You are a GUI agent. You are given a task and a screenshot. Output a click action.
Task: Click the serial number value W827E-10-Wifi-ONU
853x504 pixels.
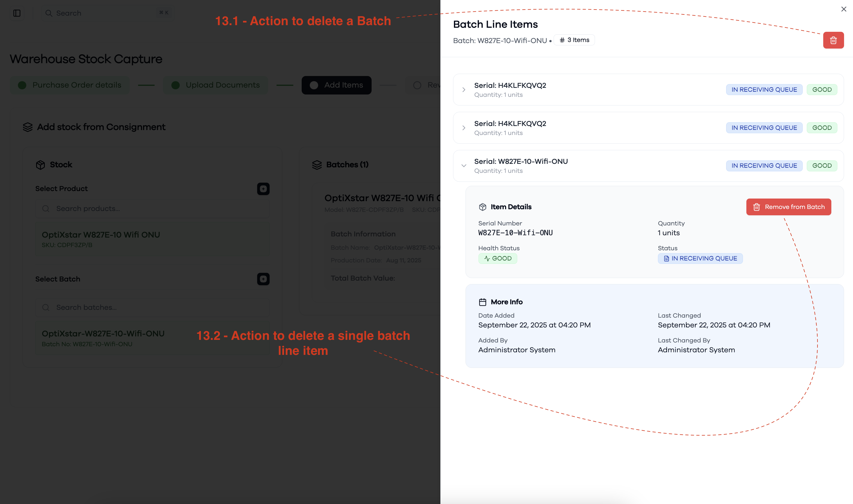click(x=515, y=233)
